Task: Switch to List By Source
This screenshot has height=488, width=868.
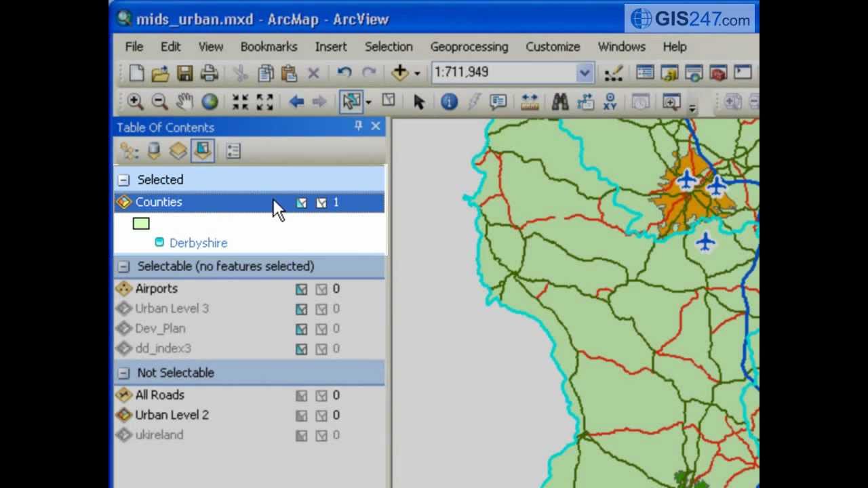Action: pos(154,151)
